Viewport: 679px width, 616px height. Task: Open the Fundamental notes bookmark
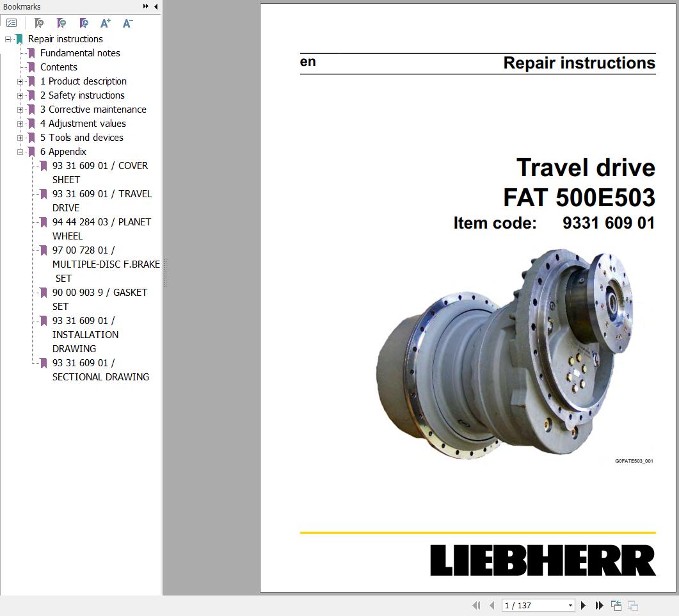[x=80, y=53]
